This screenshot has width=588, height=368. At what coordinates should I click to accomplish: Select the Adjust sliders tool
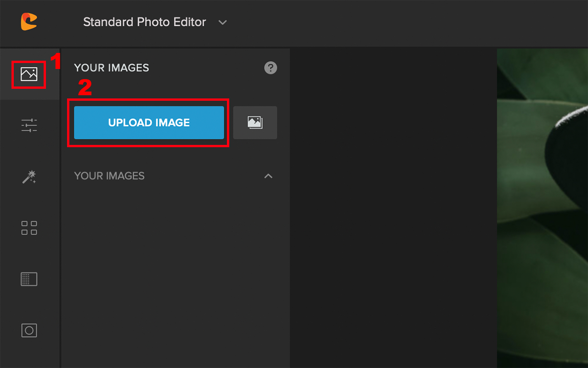point(28,125)
